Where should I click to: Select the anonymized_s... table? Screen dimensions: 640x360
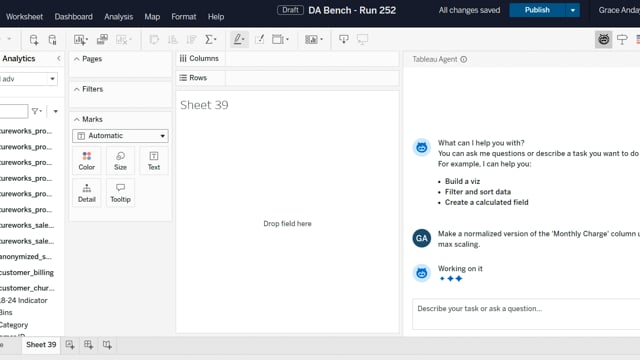pos(26,257)
